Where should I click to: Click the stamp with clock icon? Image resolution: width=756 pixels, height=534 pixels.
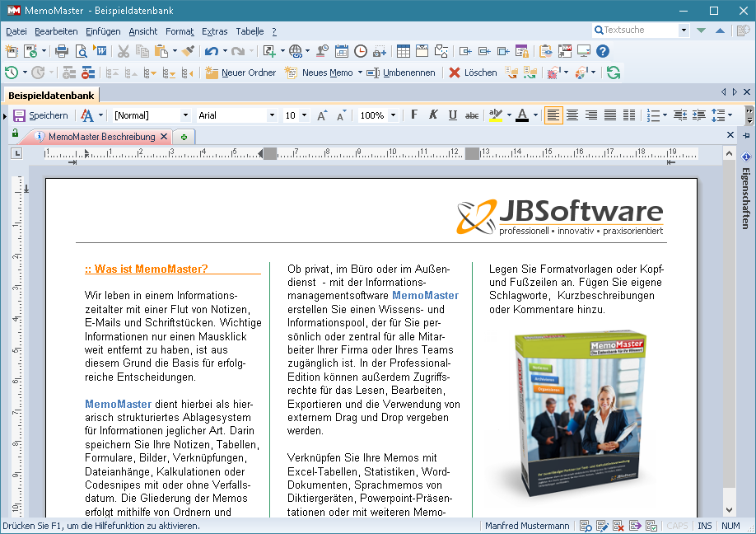tap(323, 50)
